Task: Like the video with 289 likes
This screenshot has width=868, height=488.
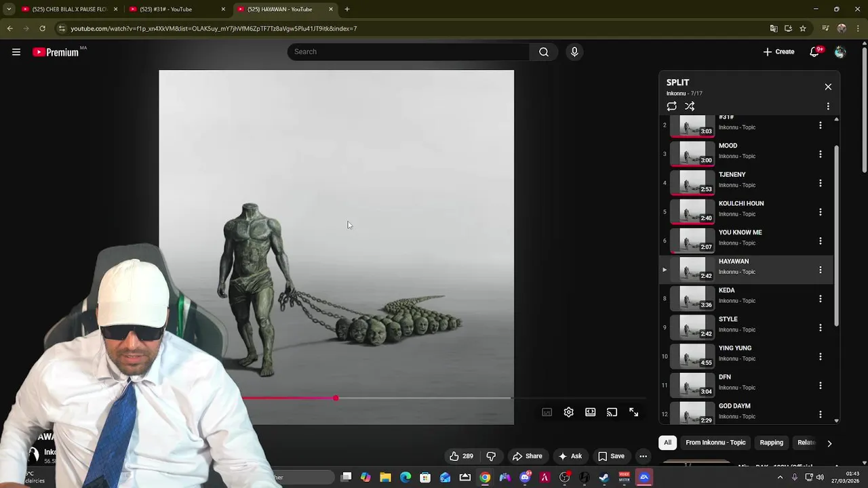Action: pos(461,456)
